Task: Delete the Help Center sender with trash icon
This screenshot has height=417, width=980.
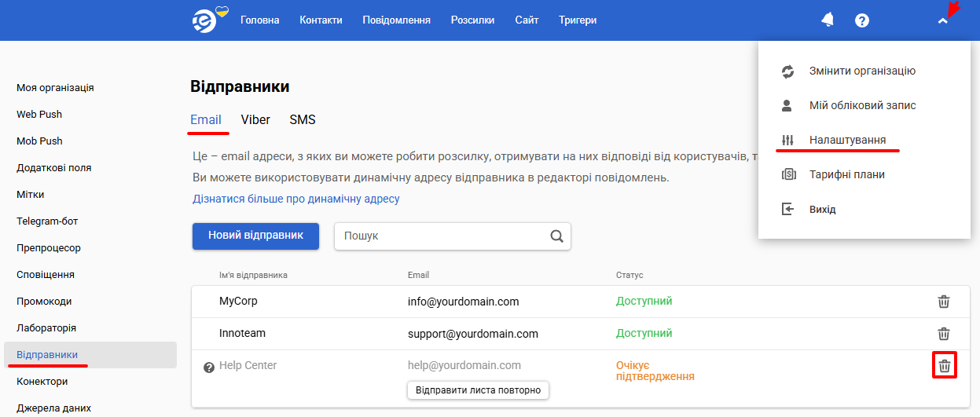Action: (x=945, y=366)
